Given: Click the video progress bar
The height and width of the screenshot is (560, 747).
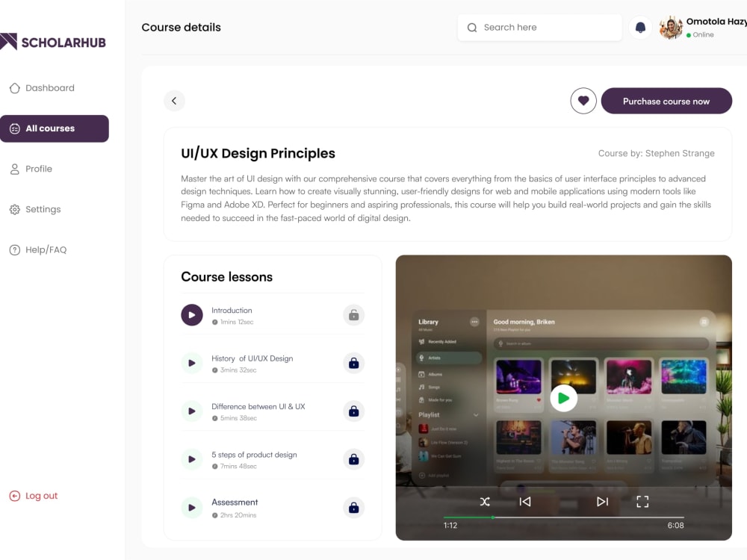Looking at the screenshot, I should tap(563, 517).
